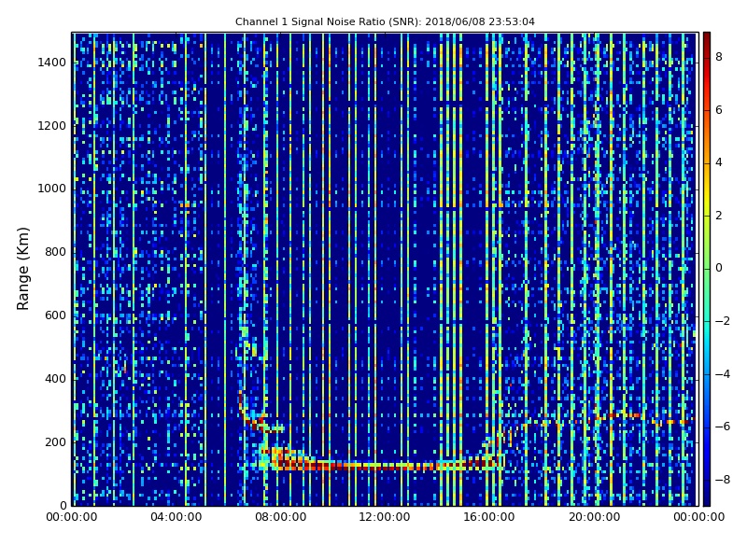Click the 04:00:00 time axis label
The image size is (747, 560).
tap(176, 517)
